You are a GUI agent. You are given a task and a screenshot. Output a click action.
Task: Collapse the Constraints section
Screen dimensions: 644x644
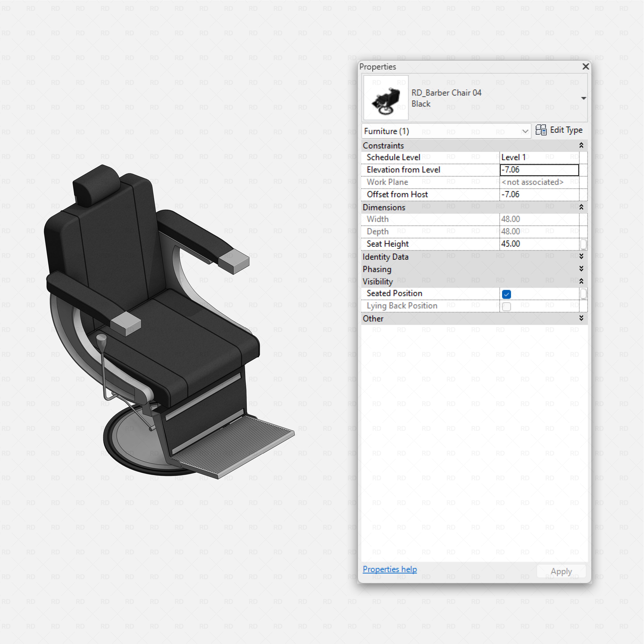tap(581, 145)
